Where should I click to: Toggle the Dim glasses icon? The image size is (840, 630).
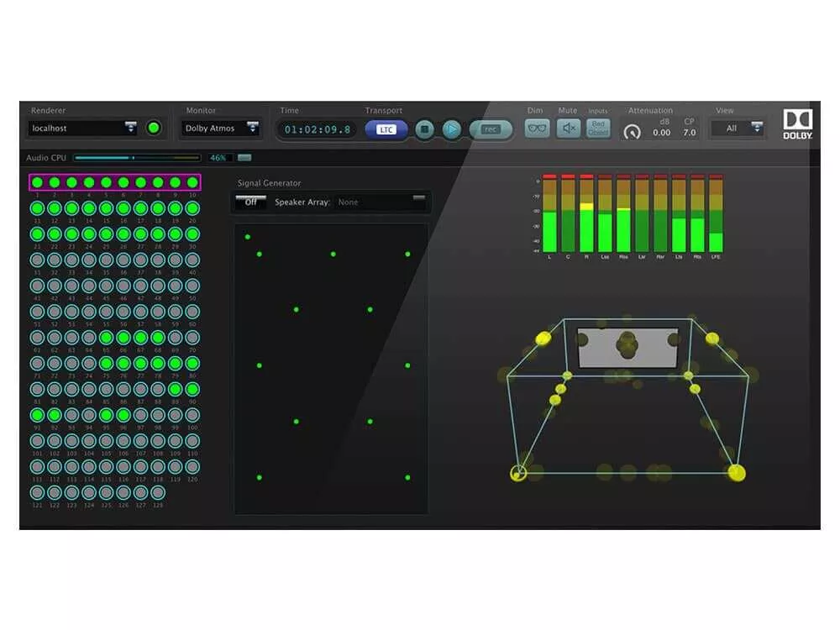pos(537,129)
